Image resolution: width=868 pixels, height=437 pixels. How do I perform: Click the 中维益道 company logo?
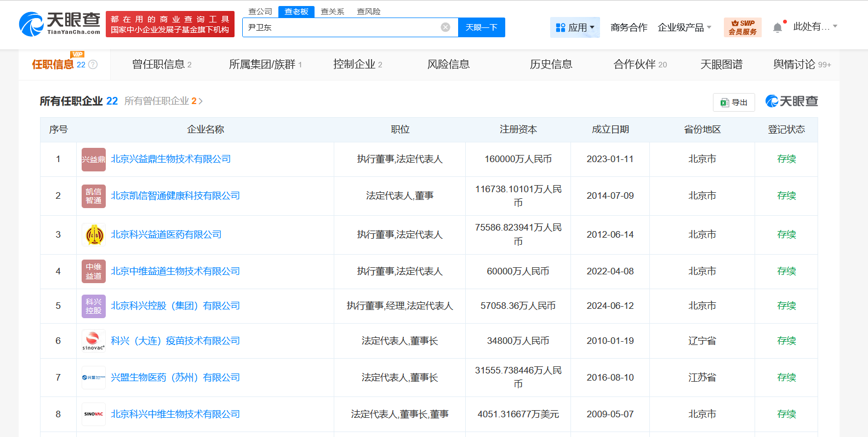click(x=94, y=272)
